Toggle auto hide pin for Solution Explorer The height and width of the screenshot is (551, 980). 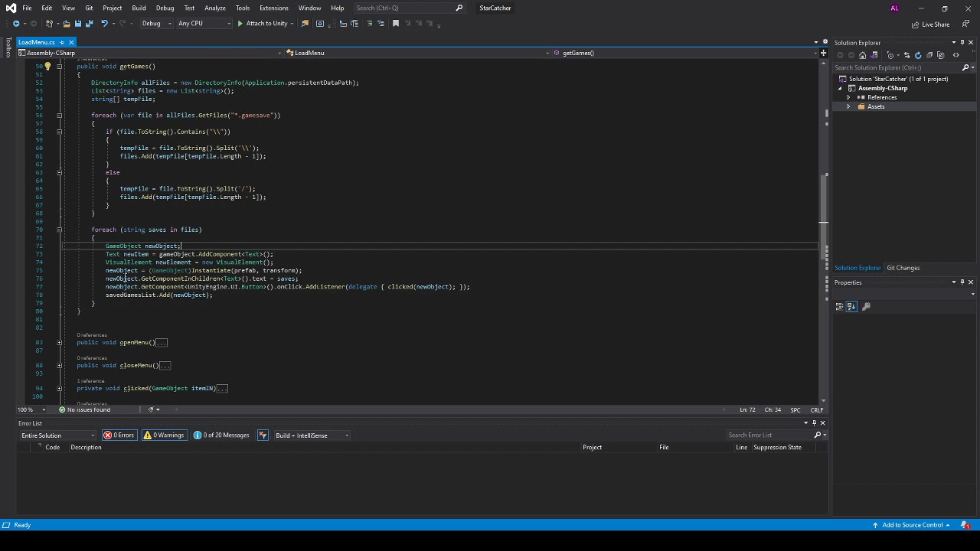click(962, 43)
